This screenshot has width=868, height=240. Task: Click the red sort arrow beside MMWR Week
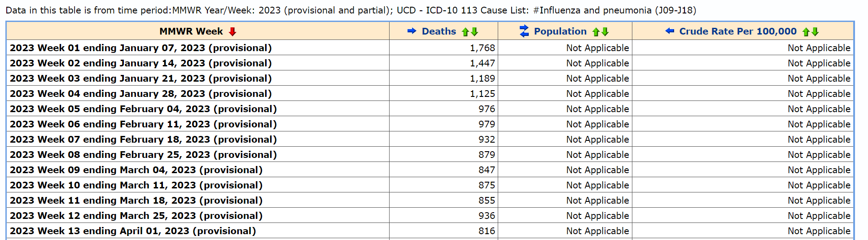point(232,31)
